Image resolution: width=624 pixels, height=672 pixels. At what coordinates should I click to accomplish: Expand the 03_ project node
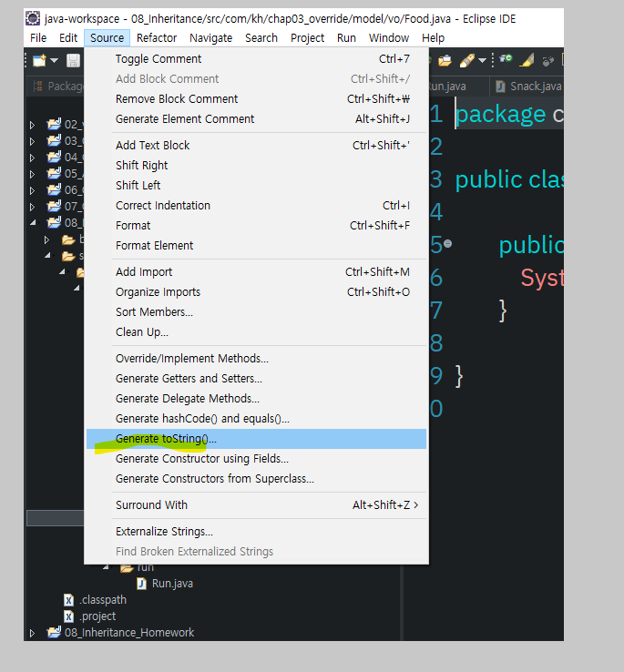coord(32,141)
